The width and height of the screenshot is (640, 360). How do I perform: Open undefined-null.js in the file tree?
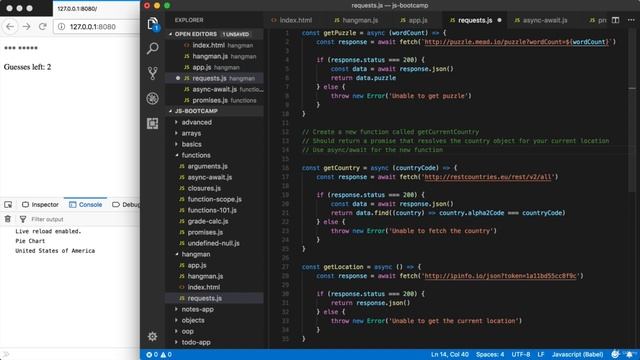(213, 243)
